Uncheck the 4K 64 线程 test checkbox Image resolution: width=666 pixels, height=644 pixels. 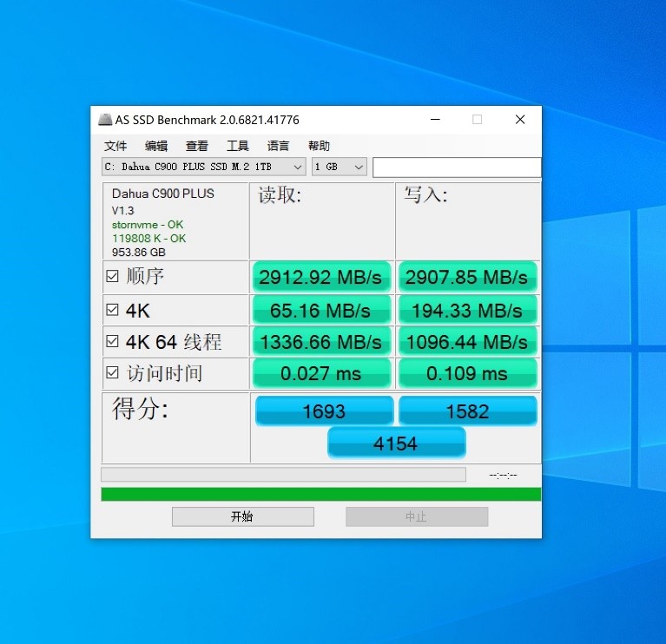click(x=112, y=341)
